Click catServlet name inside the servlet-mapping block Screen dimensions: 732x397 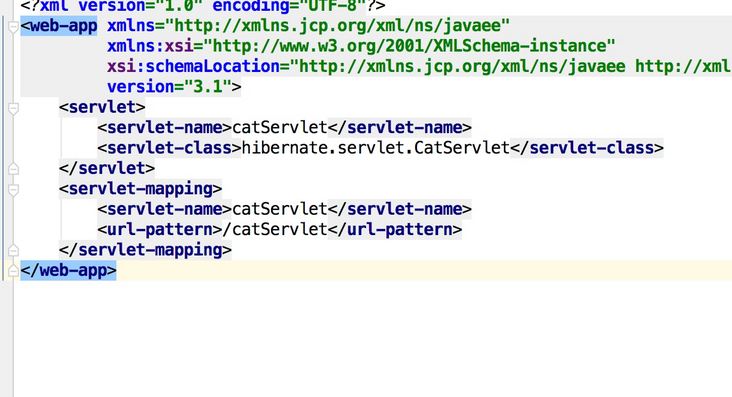[280, 209]
